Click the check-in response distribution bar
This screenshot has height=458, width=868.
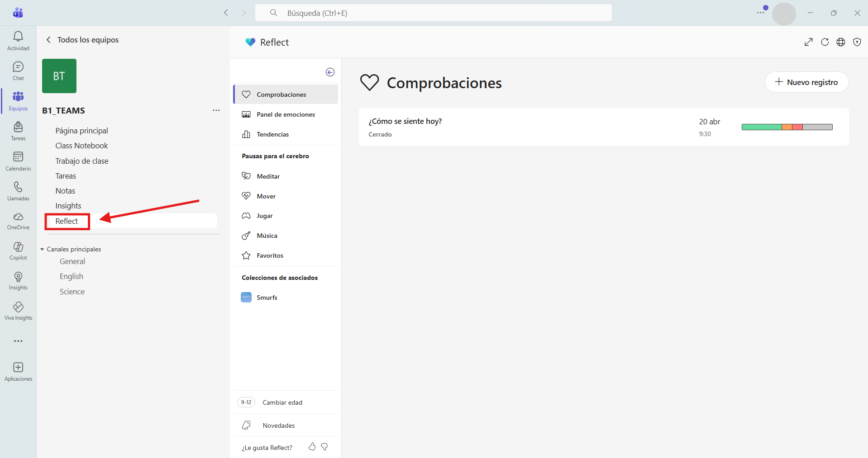click(787, 127)
